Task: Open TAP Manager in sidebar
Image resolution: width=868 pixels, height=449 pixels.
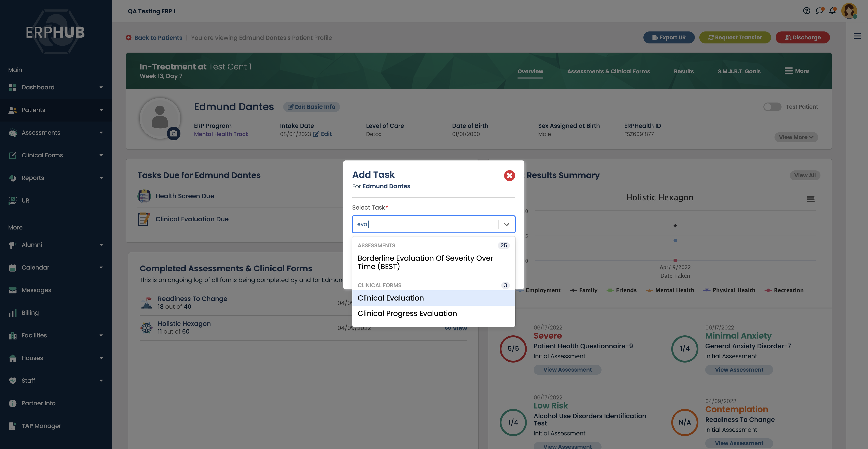Action: coord(41,426)
